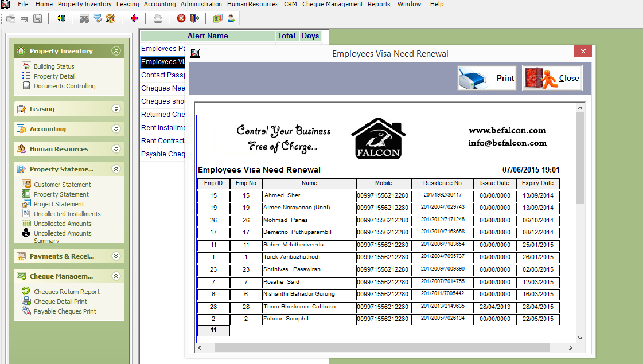Viewport: 643px width, 364px height.
Task: Open Property Statement report
Action: (61, 194)
